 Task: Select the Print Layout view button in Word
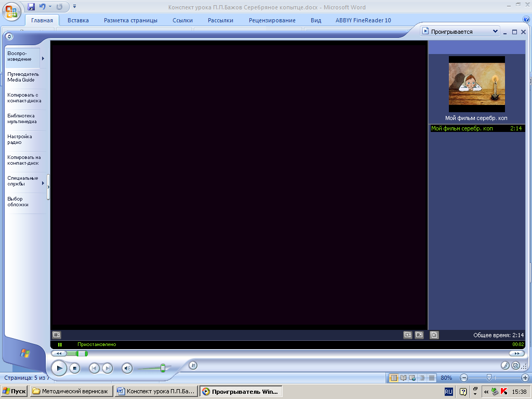394,378
